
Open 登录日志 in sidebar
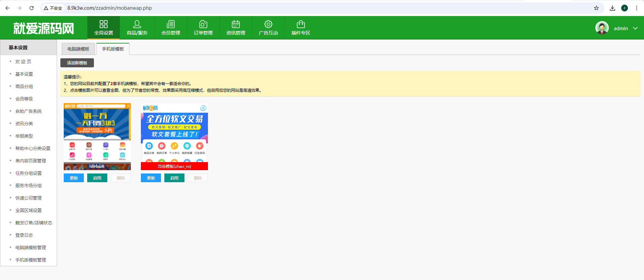coord(24,235)
